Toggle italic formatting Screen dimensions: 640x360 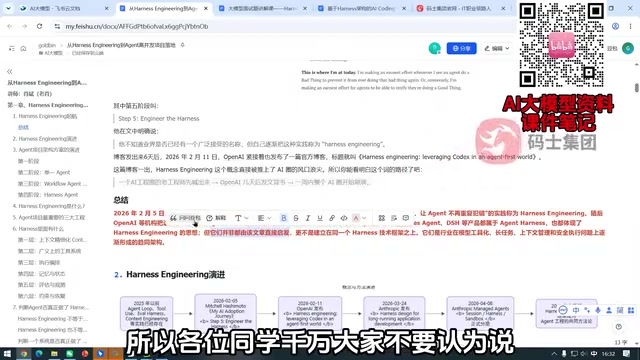[308, 218]
